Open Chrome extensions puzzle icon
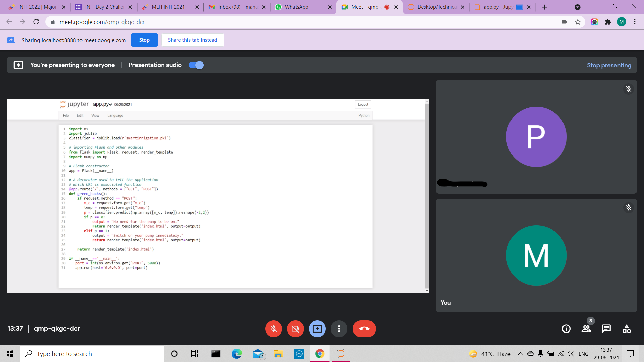Image resolution: width=644 pixels, height=362 pixels. point(608,22)
